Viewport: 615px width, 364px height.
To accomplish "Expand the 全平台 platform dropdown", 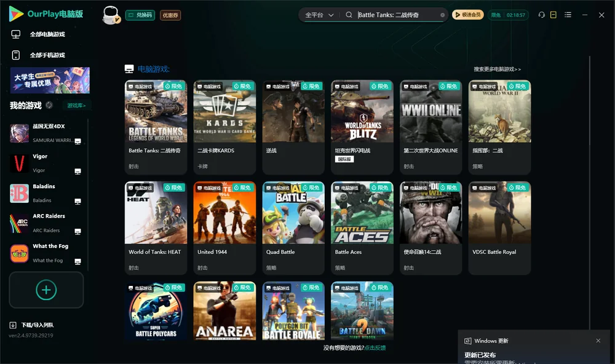I will 319,15.
